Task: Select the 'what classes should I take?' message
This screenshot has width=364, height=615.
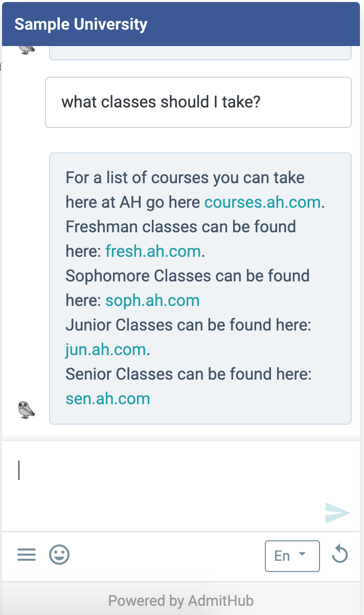Action: [x=198, y=102]
